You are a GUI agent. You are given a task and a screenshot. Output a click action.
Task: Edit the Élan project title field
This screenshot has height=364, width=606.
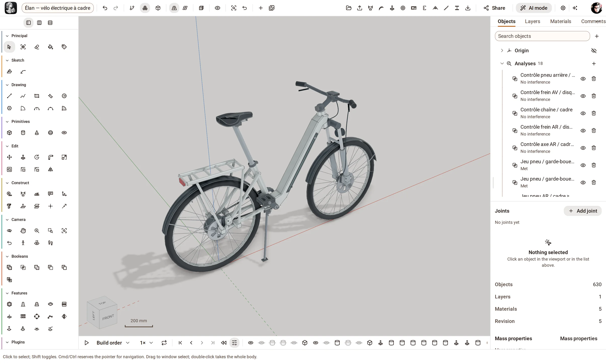(58, 8)
